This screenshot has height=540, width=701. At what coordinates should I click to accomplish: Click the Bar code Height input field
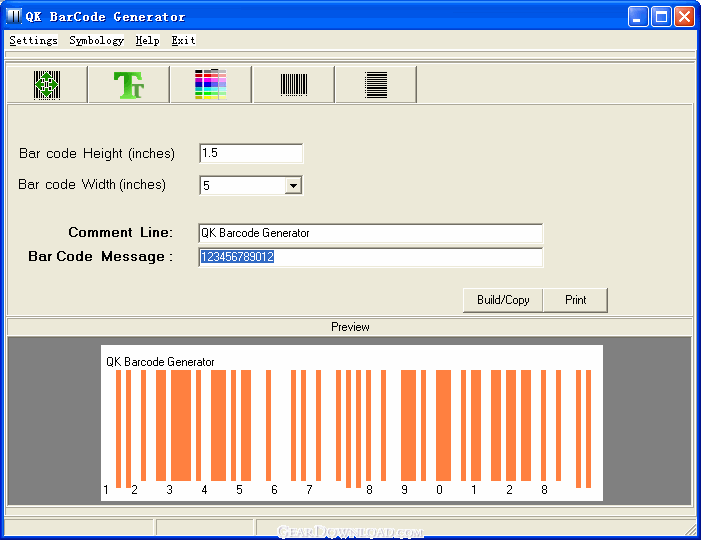coord(251,153)
